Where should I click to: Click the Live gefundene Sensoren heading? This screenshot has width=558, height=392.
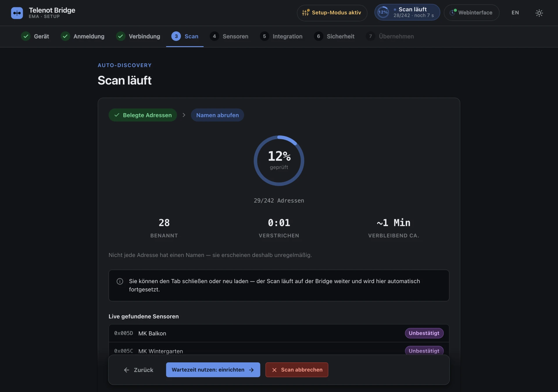point(144,317)
